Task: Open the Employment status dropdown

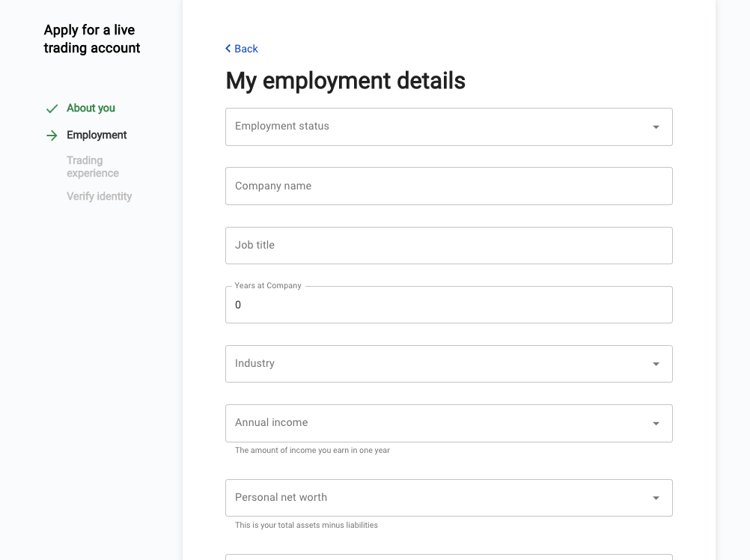Action: [x=448, y=127]
